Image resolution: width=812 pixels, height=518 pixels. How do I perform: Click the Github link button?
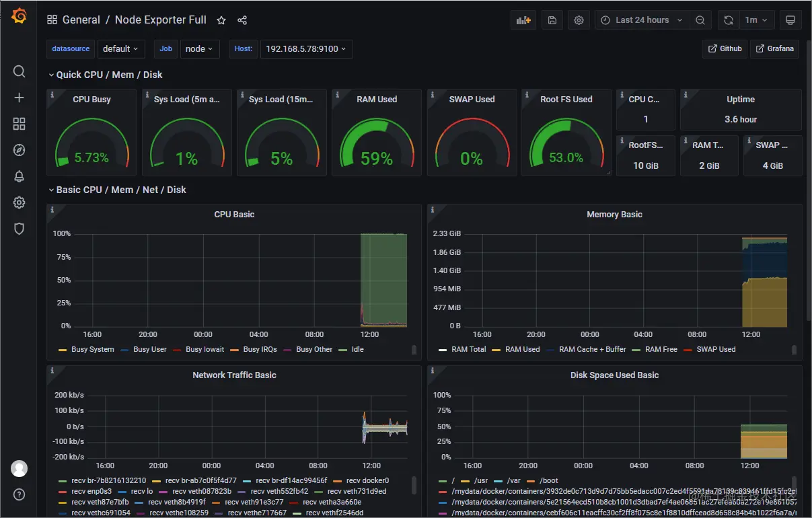[x=725, y=48]
